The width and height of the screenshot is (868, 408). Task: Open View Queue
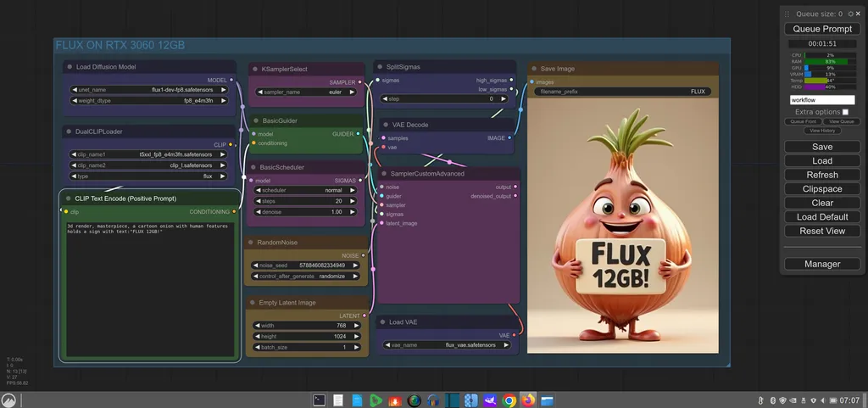click(842, 121)
